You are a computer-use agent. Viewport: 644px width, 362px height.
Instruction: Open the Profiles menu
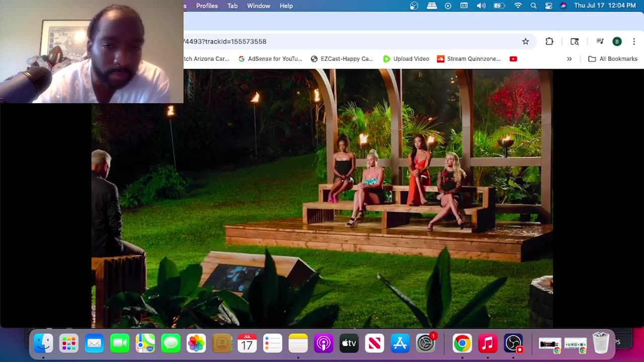coord(207,6)
